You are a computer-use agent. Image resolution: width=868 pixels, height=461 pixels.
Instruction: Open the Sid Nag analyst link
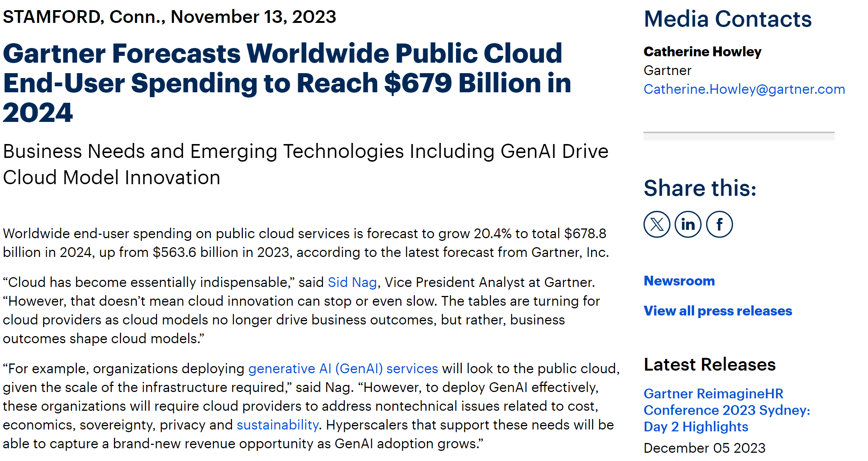point(352,282)
